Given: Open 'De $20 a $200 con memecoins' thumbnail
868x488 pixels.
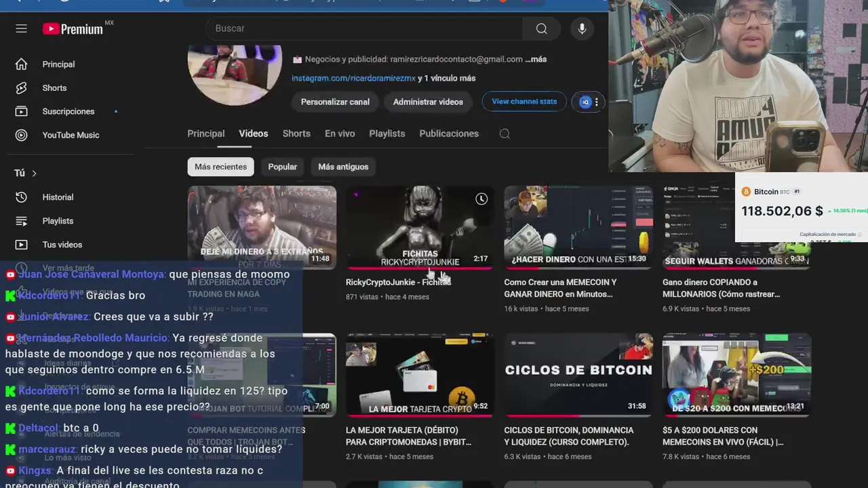Looking at the screenshot, I should point(737,375).
